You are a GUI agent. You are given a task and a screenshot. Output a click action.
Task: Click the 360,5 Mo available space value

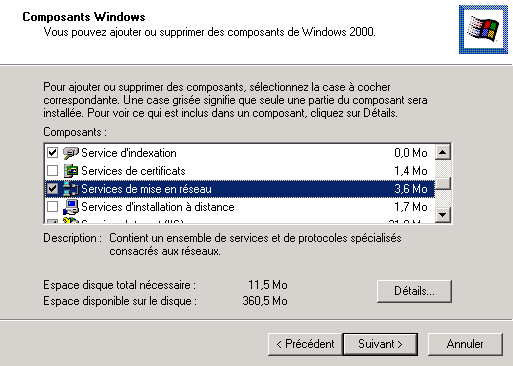click(265, 301)
